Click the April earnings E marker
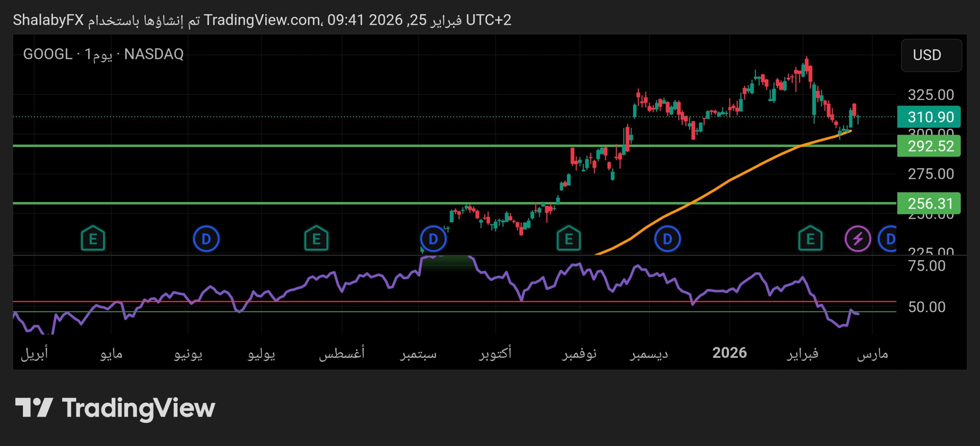This screenshot has height=446, width=980. pos(93,239)
